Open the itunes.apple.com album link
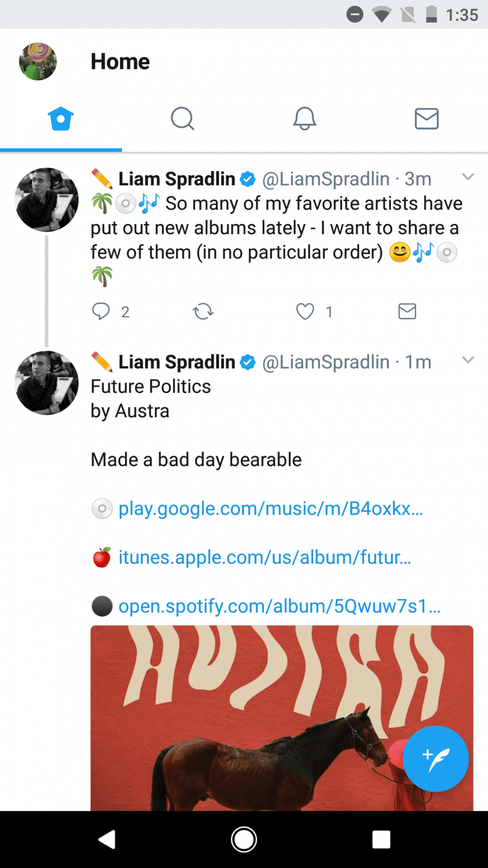This screenshot has width=488, height=868. pyautogui.click(x=264, y=558)
